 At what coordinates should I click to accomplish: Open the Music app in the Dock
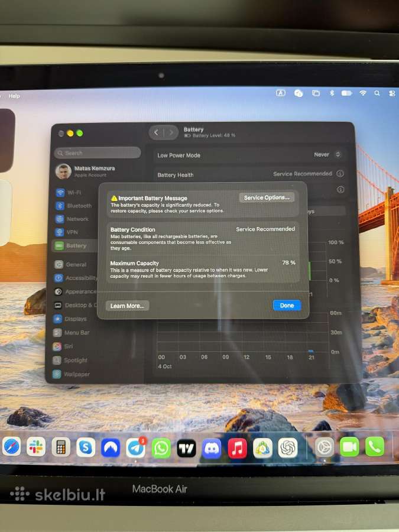(x=237, y=449)
